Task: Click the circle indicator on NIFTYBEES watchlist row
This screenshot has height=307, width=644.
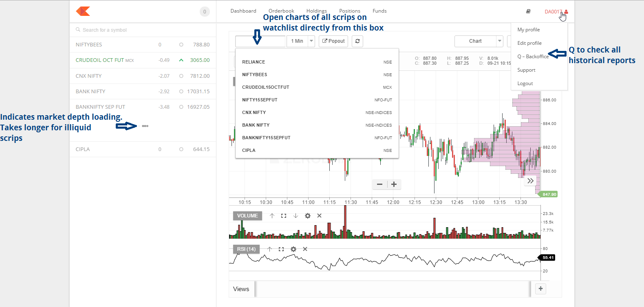Action: [x=181, y=45]
